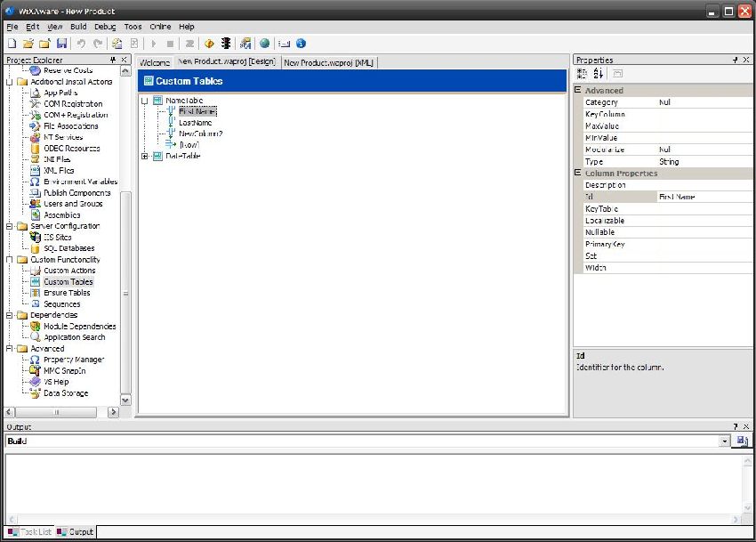
Task: Collapse the NameTable node
Action: click(x=145, y=101)
